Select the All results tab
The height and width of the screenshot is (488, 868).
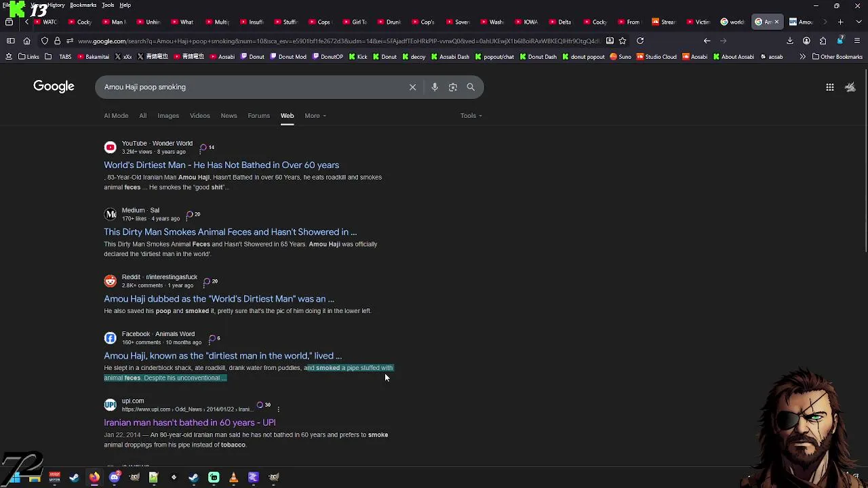(x=142, y=115)
